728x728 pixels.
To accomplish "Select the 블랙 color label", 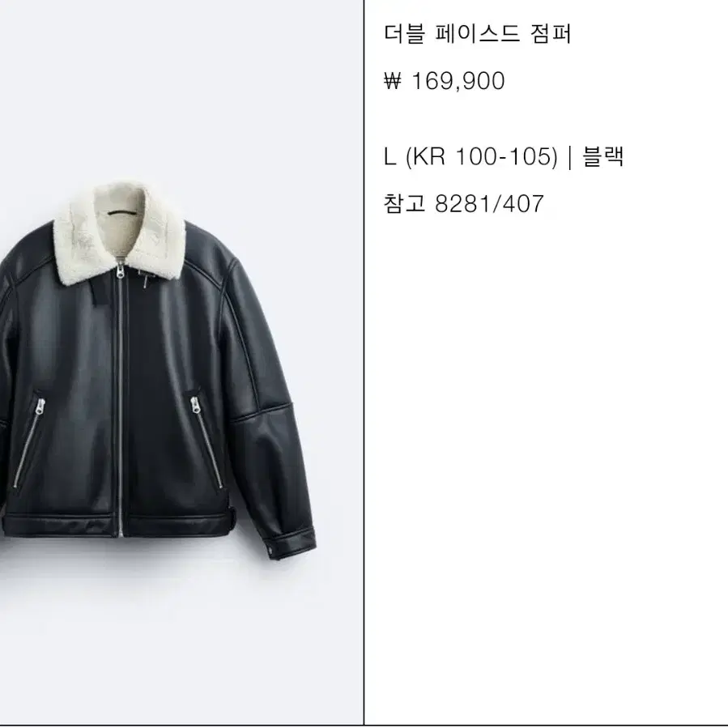I will (x=602, y=156).
